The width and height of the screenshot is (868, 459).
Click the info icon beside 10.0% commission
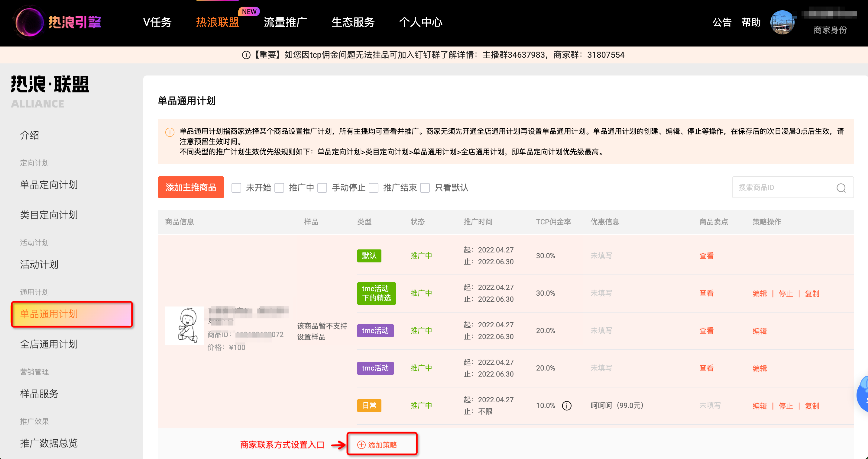[567, 406]
